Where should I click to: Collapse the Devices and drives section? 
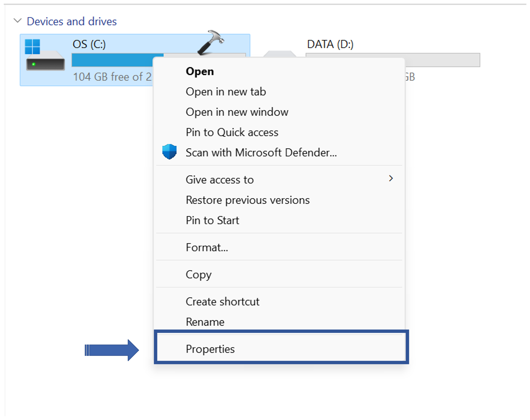point(18,21)
